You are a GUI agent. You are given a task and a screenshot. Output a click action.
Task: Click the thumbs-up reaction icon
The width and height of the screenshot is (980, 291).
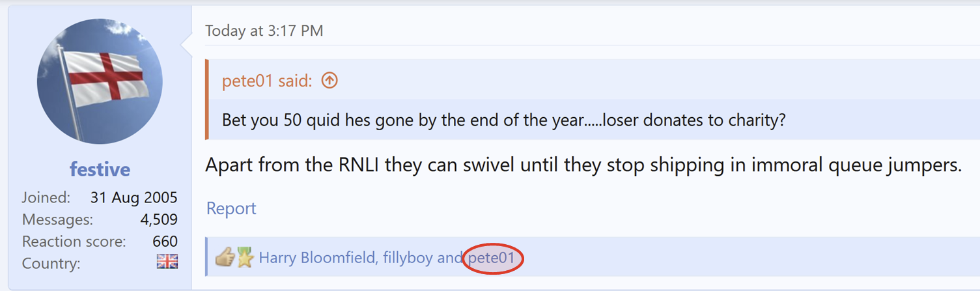(x=225, y=257)
